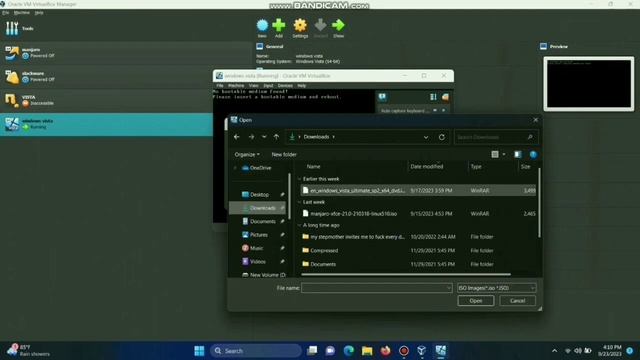Click the General section icon in details
This screenshot has width=640, height=360.
pyautogui.click(x=260, y=47)
